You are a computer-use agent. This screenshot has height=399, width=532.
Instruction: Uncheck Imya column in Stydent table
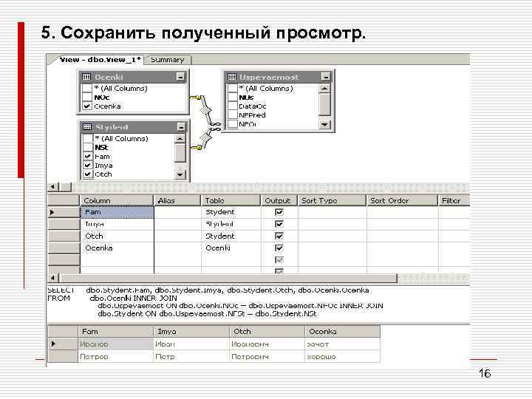pyautogui.click(x=88, y=166)
